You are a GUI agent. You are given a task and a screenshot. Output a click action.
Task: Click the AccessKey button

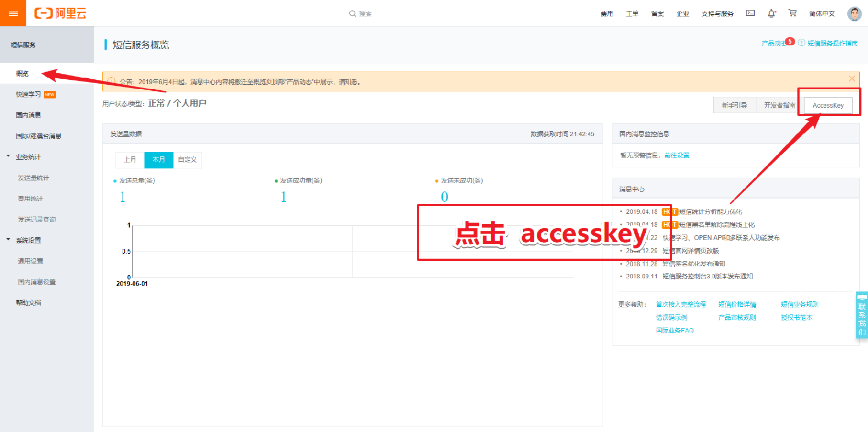tap(828, 106)
